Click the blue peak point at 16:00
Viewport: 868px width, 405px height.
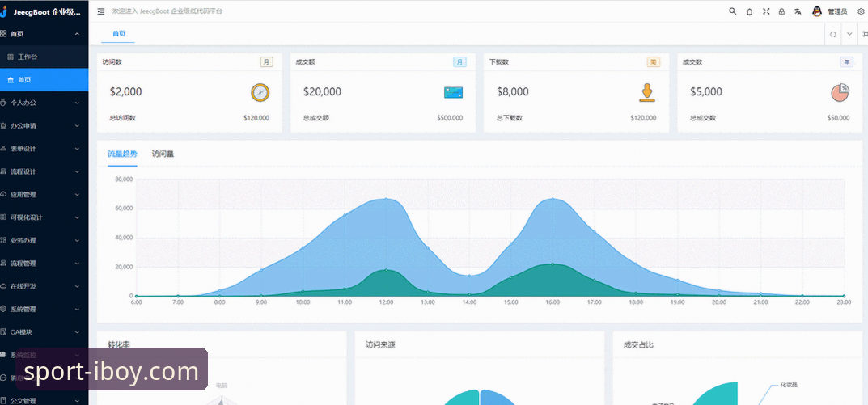[553, 199]
